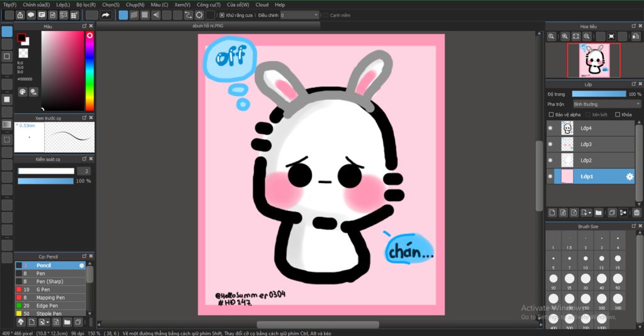Switch to the abum hồ ni.PNG tab
This screenshot has height=336, width=644.
pos(208,25)
